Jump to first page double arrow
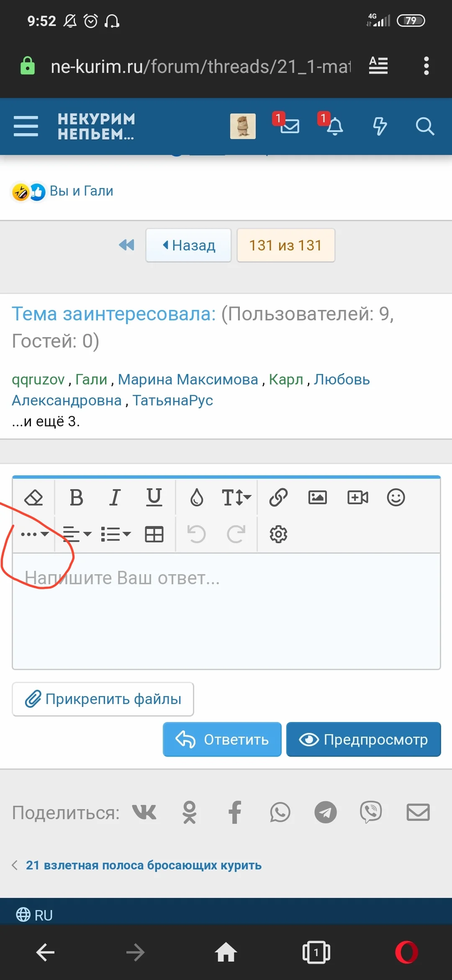The image size is (452, 980). pyautogui.click(x=127, y=245)
